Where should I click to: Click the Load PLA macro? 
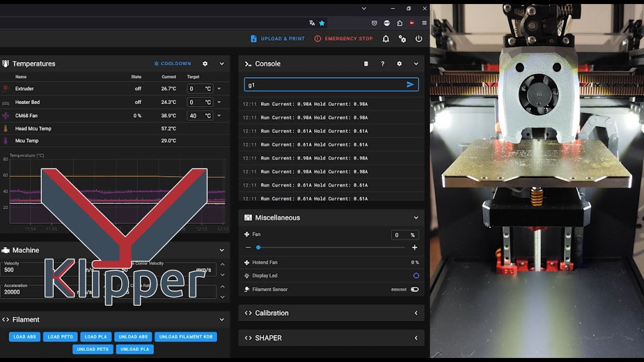96,337
